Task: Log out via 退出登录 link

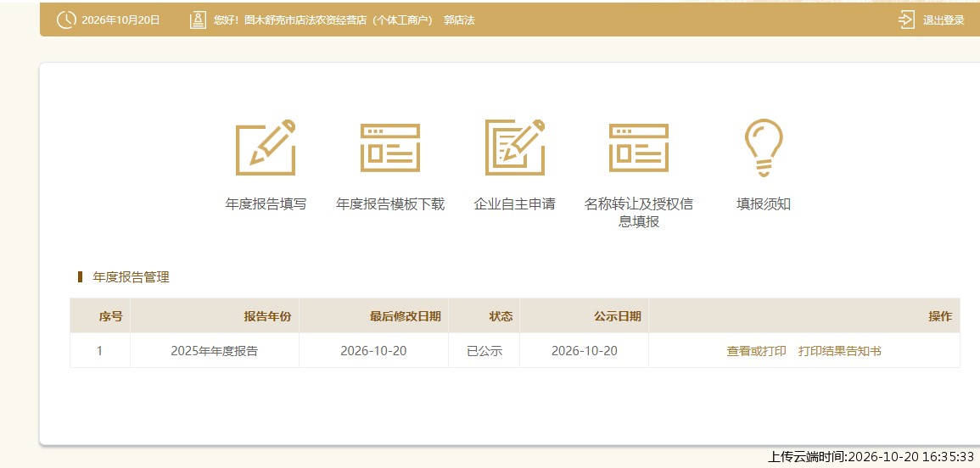Action: [x=944, y=20]
